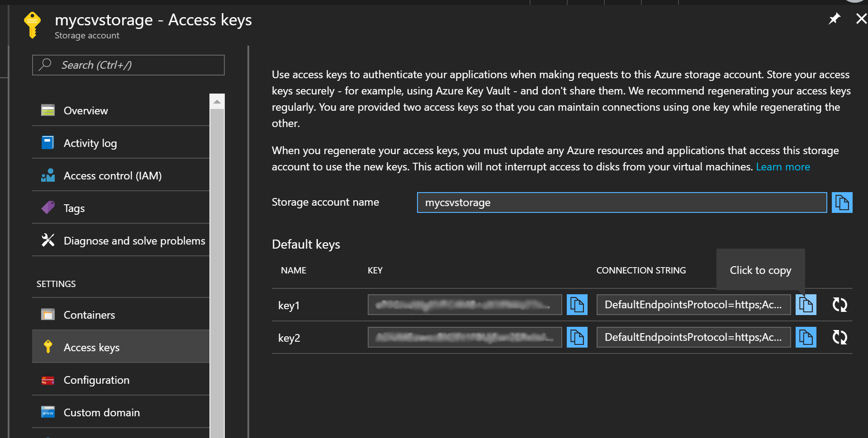Image resolution: width=868 pixels, height=438 pixels.
Task: Click the Configuration toolbox icon
Action: click(x=48, y=380)
